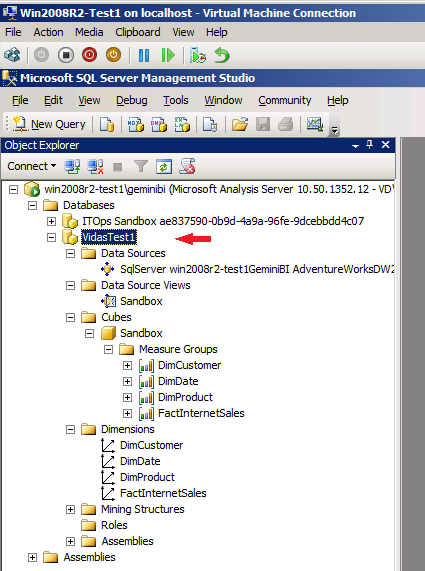Collapse the win2008r2-test1\geminibi server node
Image resolution: width=425 pixels, height=571 pixels.
click(13, 189)
